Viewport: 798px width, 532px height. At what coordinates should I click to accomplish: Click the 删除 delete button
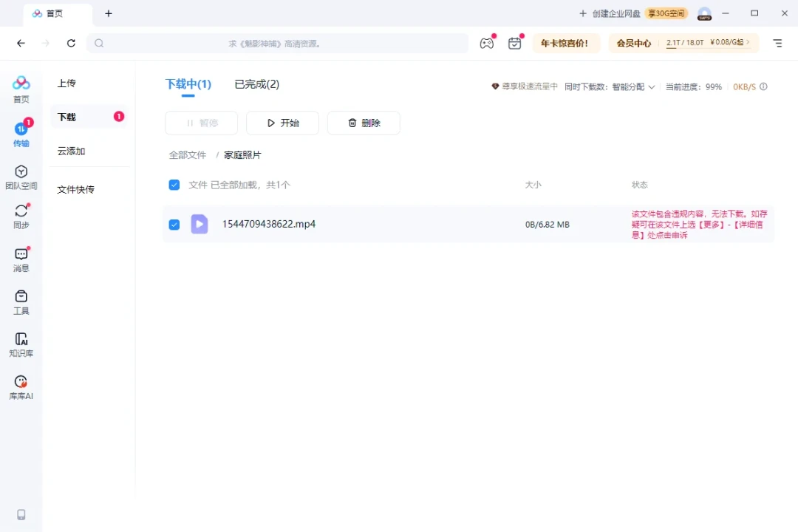(364, 123)
